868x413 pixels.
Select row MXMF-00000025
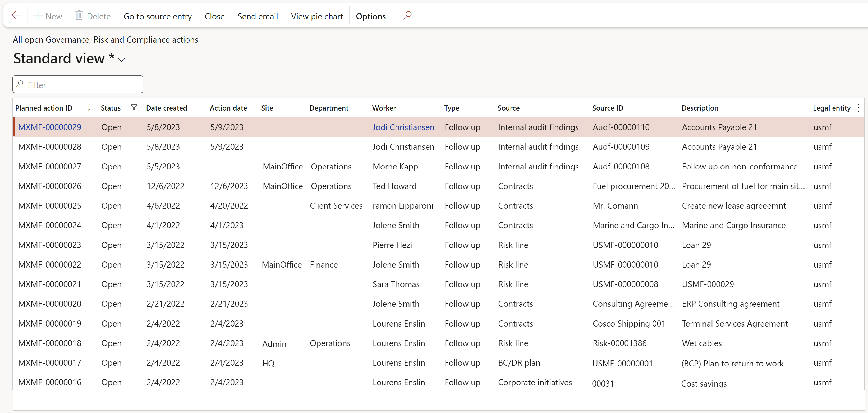point(439,205)
